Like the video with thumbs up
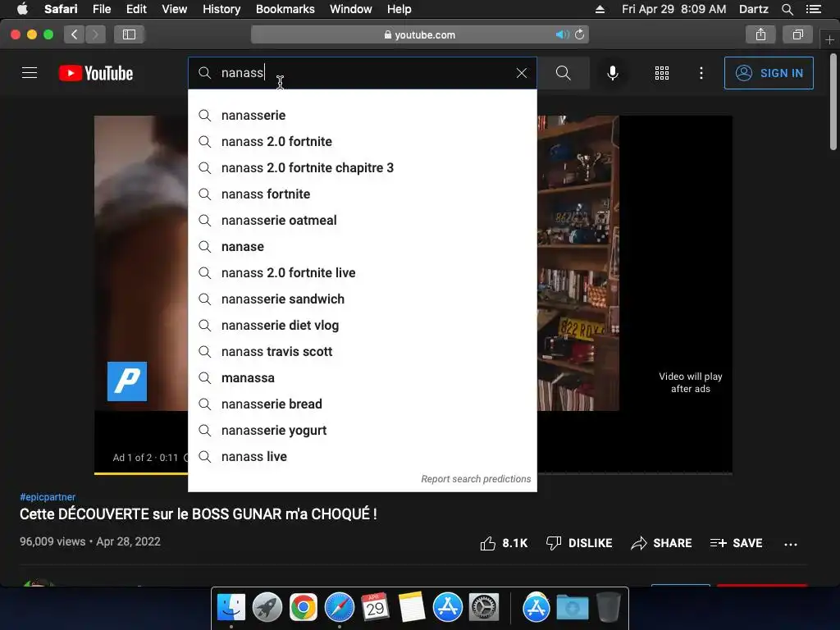The width and height of the screenshot is (840, 630). pyautogui.click(x=504, y=543)
